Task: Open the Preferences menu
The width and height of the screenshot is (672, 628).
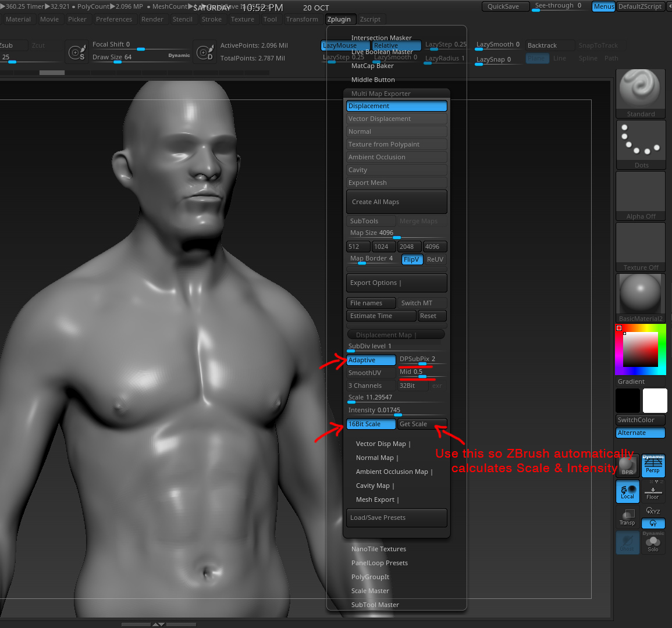Action: [x=114, y=19]
